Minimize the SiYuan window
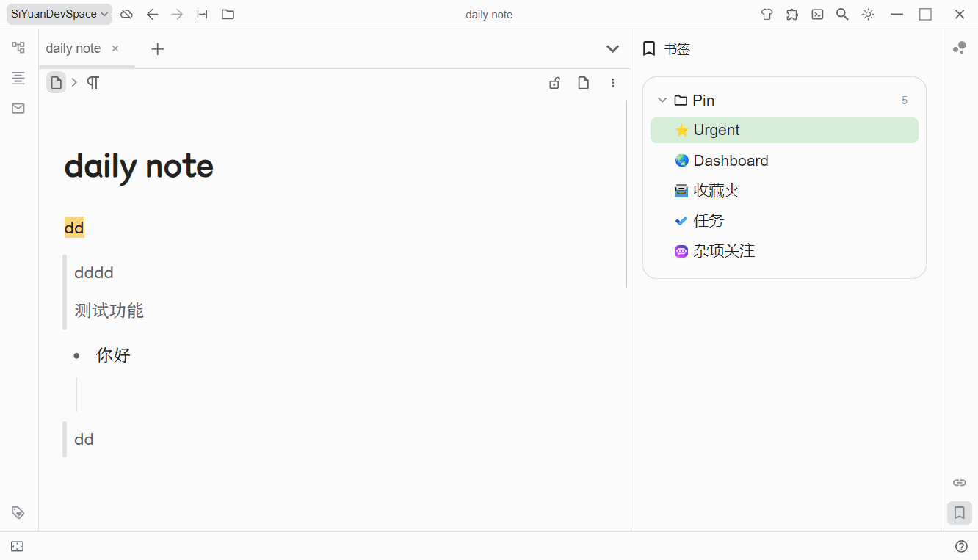This screenshot has height=560, width=978. tap(897, 14)
